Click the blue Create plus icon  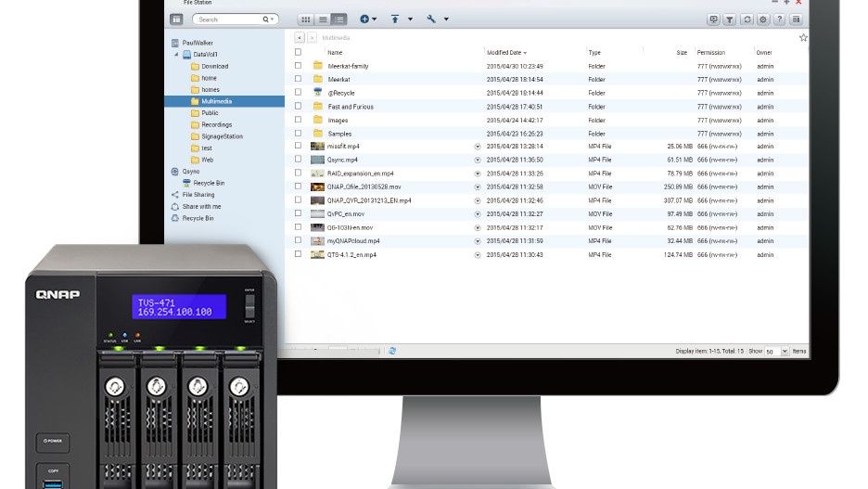[364, 19]
